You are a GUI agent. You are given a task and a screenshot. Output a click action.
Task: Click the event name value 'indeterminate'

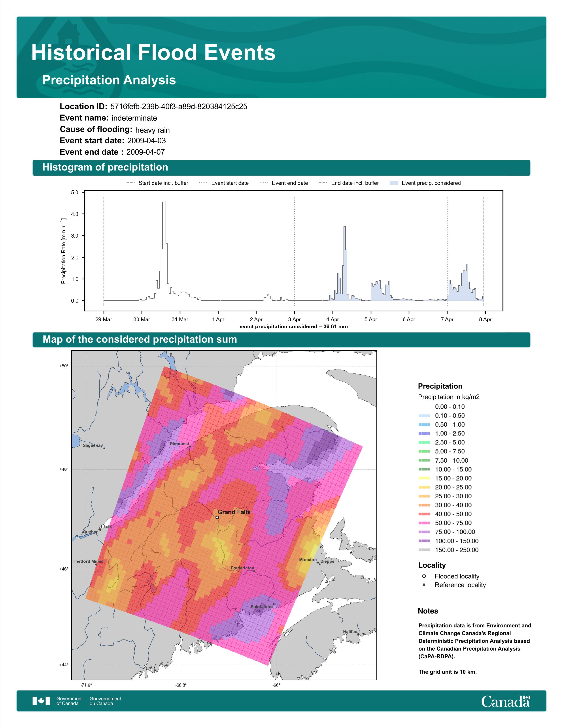pos(134,118)
